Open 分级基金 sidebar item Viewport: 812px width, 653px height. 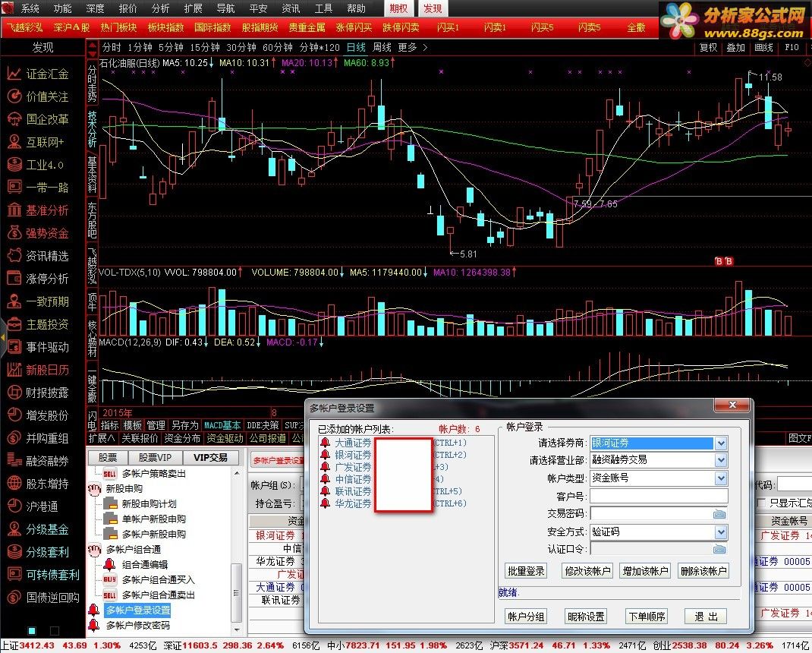pyautogui.click(x=38, y=530)
